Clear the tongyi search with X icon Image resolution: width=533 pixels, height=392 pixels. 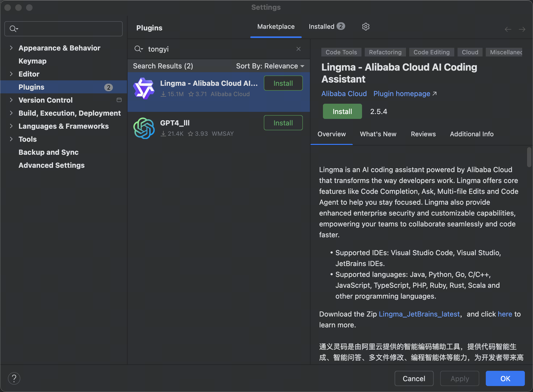click(298, 49)
